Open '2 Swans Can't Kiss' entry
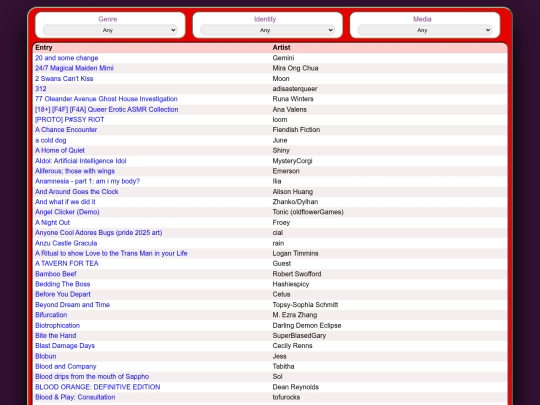The width and height of the screenshot is (540, 405). (64, 79)
